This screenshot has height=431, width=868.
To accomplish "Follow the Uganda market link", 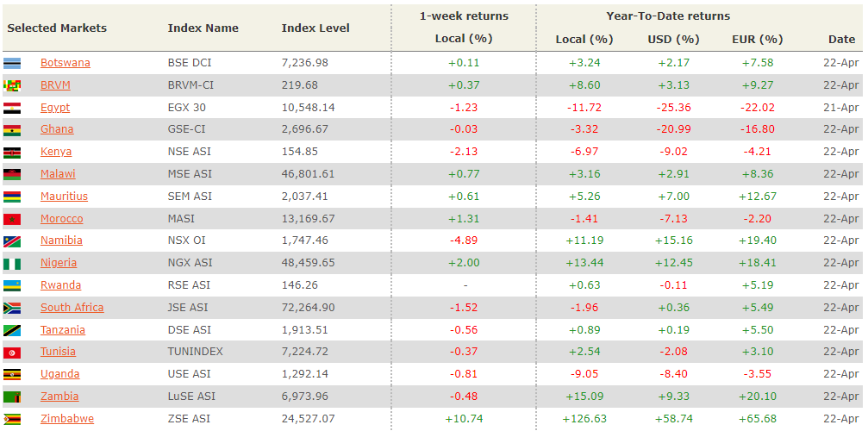I will coord(59,374).
